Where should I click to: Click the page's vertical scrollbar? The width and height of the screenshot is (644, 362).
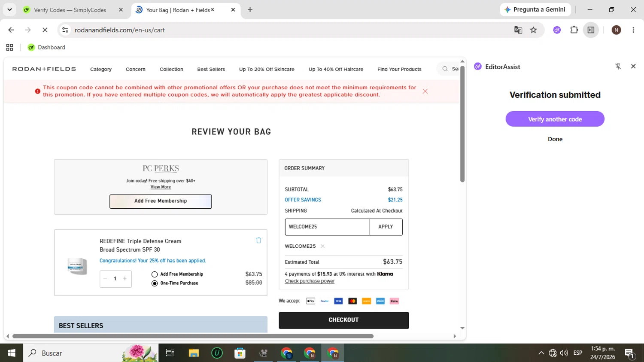click(x=462, y=124)
